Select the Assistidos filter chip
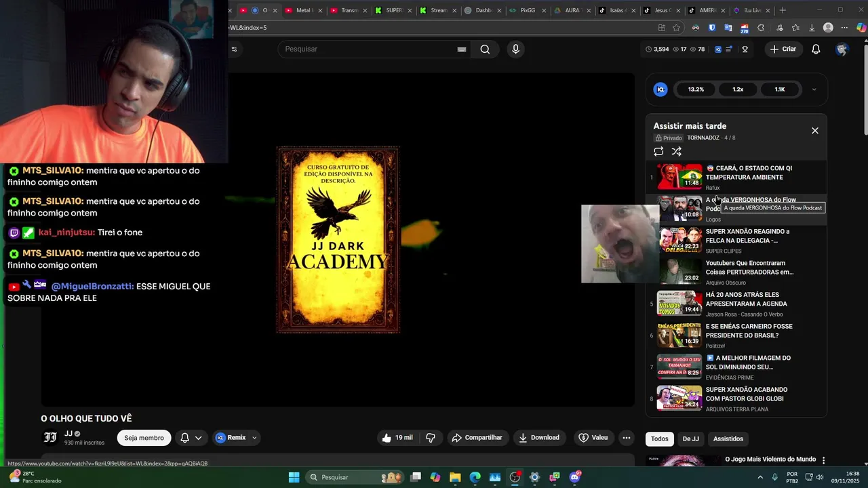This screenshot has height=488, width=868. point(728,439)
